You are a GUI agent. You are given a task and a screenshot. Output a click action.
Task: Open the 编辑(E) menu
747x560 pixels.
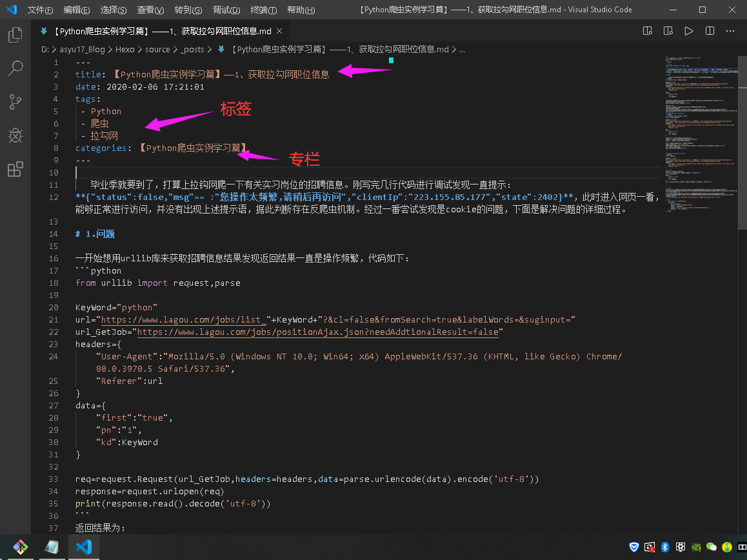coord(77,10)
